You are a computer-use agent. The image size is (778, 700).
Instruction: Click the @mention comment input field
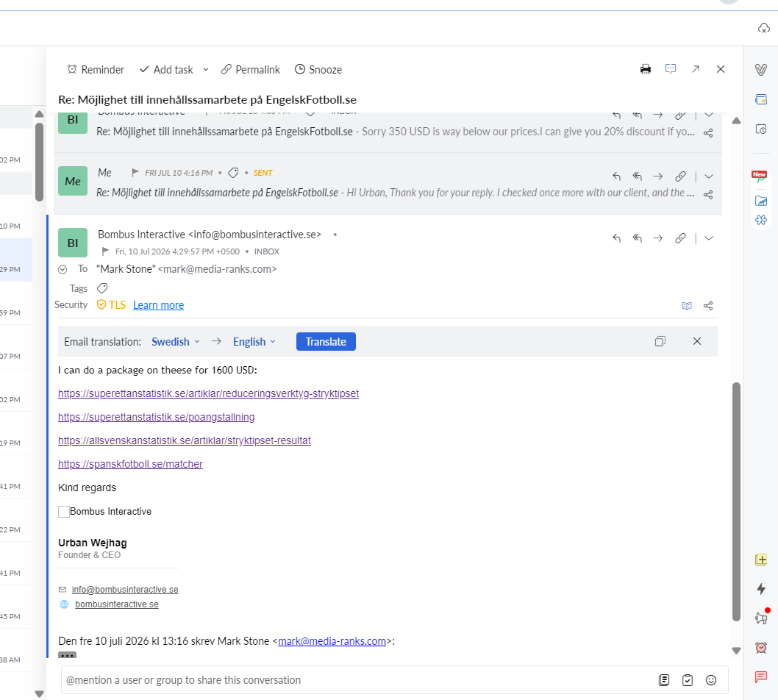(357, 680)
